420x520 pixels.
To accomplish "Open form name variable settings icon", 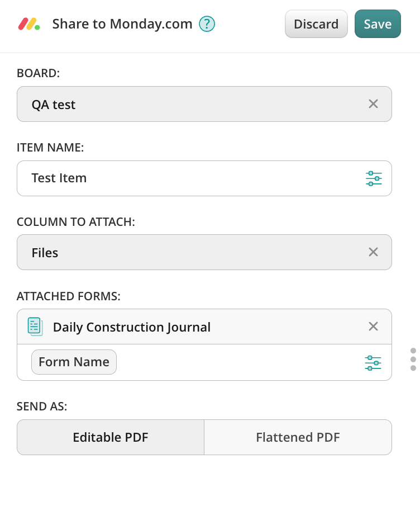I will pos(373,363).
